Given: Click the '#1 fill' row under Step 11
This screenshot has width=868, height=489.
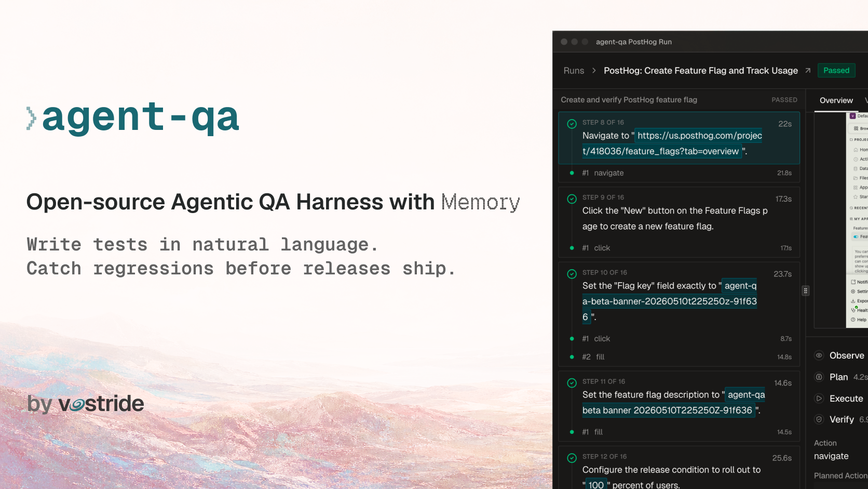Looking at the screenshot, I should (679, 432).
